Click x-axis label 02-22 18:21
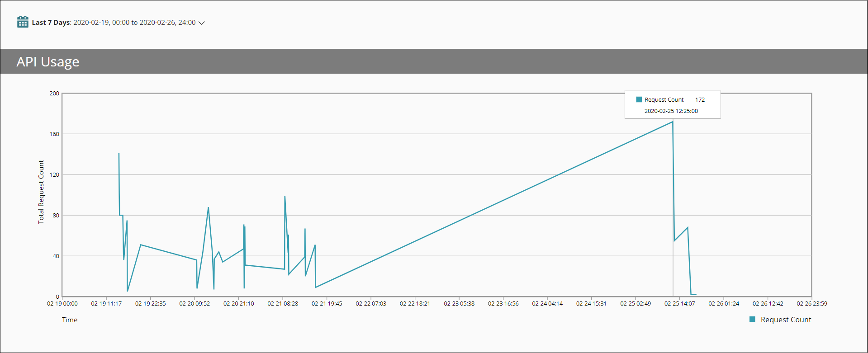868x353 pixels. pos(415,304)
